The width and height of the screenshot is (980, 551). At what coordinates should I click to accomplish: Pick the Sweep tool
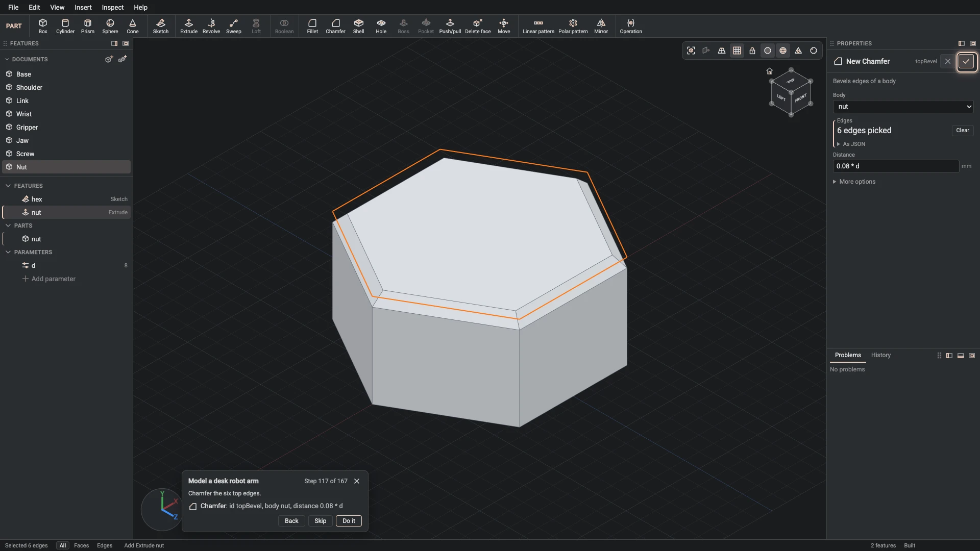(234, 26)
